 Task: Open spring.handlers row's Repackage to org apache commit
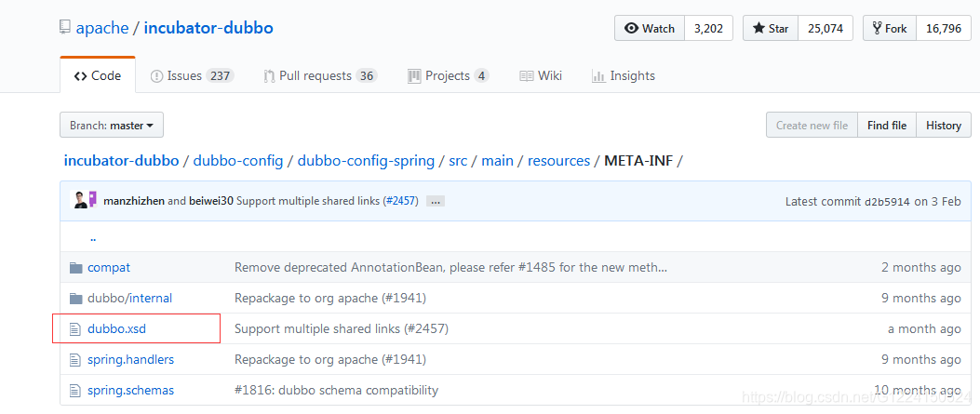click(330, 360)
